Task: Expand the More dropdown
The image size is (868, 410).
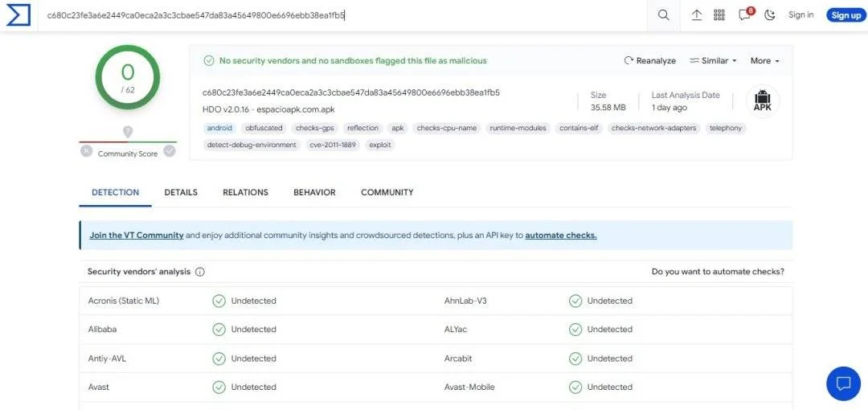Action: click(x=765, y=61)
